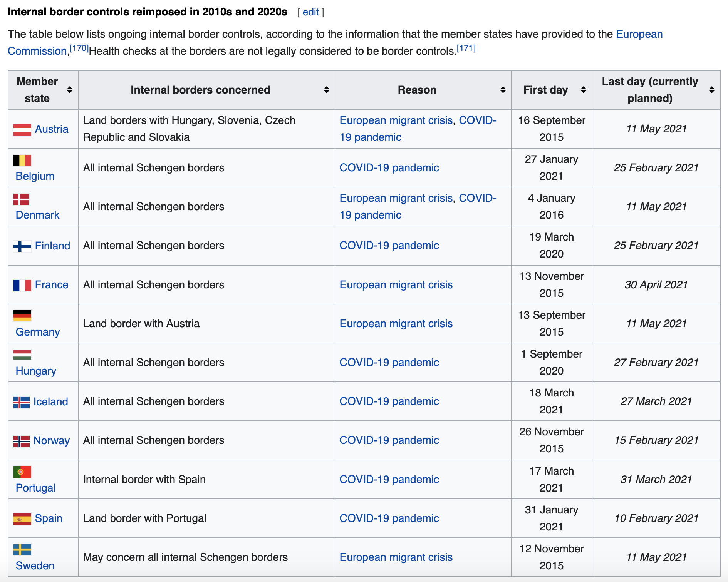Click the Germany flag icon
The width and height of the screenshot is (728, 582).
pos(22,316)
